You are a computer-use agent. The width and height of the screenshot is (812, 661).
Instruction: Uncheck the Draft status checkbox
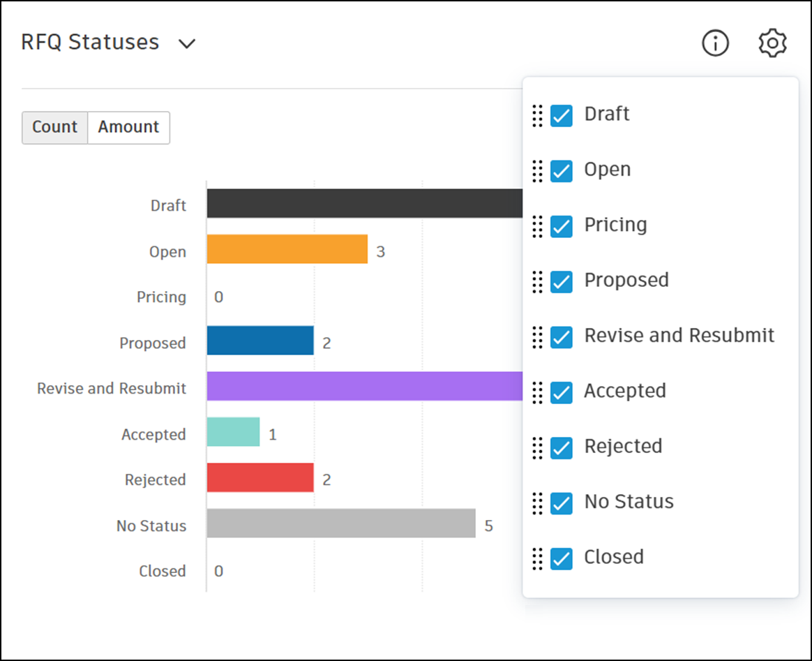tap(562, 115)
